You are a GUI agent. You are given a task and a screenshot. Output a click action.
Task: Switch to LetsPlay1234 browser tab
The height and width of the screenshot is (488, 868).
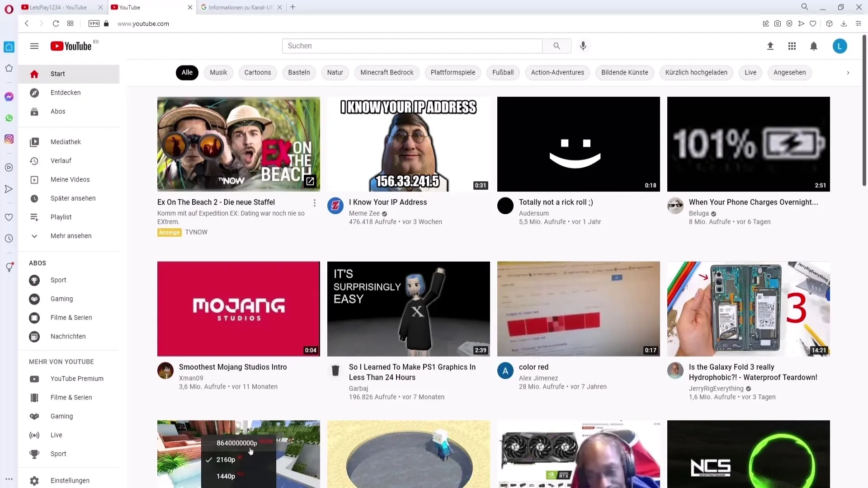pyautogui.click(x=58, y=7)
